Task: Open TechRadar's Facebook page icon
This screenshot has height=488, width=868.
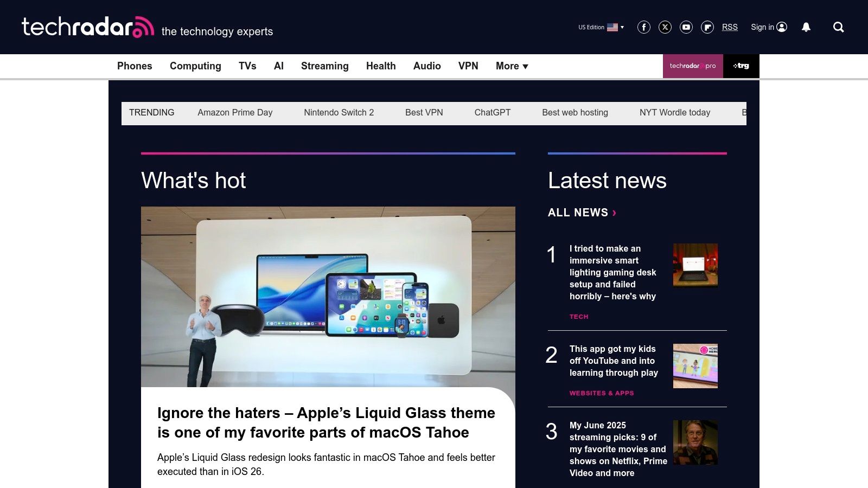Action: click(x=644, y=27)
